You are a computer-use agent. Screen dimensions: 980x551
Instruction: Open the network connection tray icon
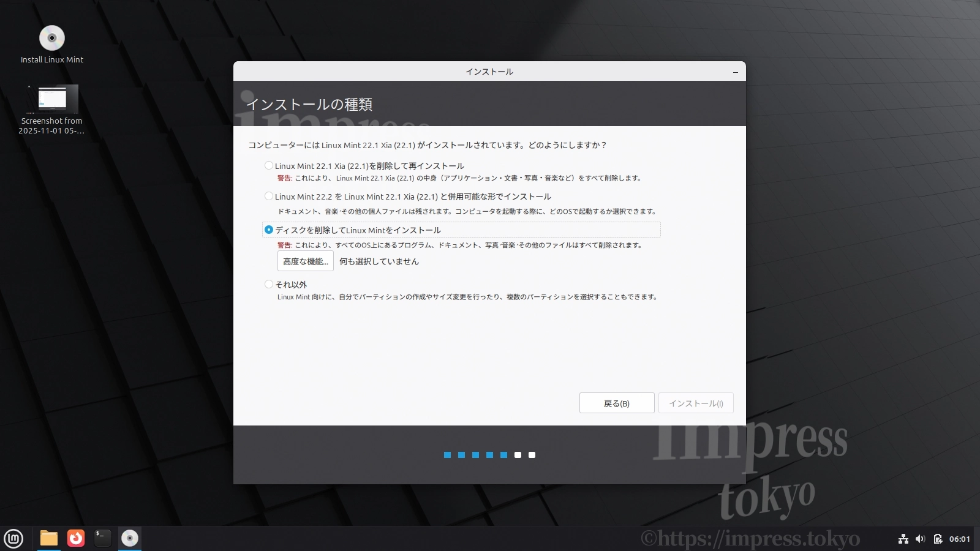pos(903,539)
